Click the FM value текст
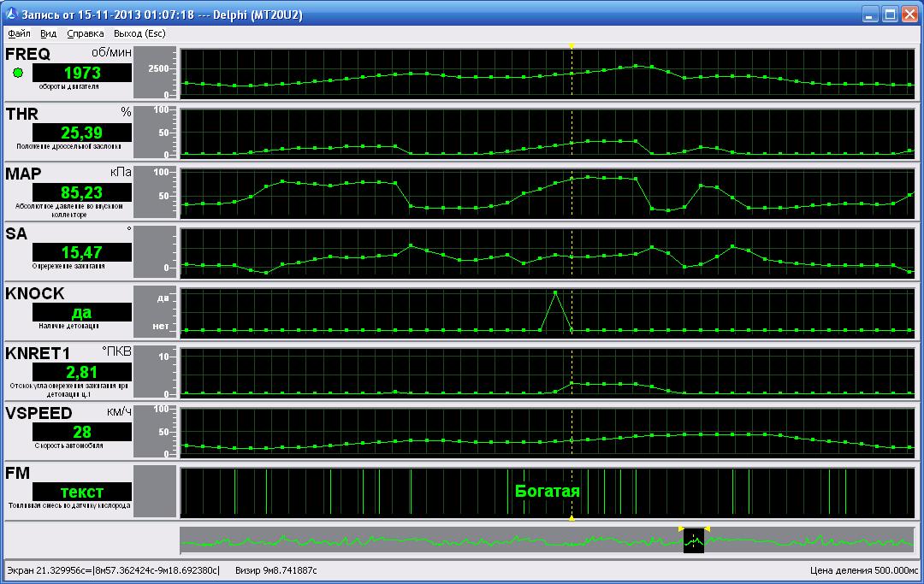This screenshot has height=584, width=924. click(82, 493)
